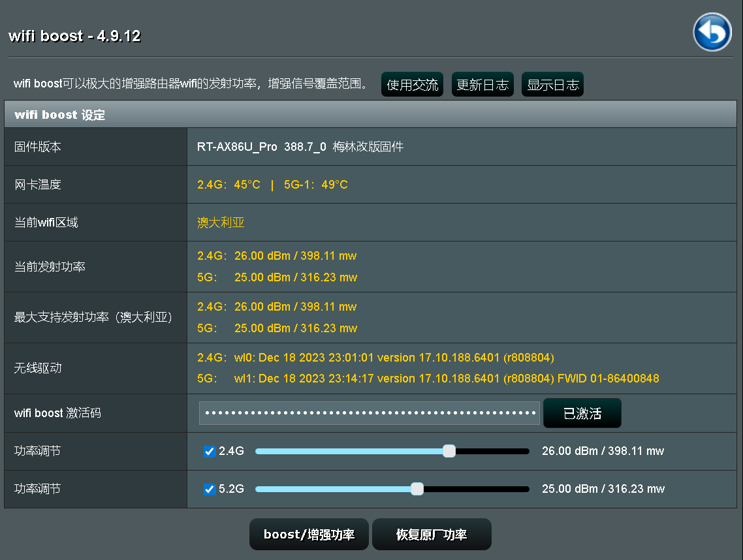
Task: Uncheck the 2.4G power adjustment checkbox
Action: (210, 452)
